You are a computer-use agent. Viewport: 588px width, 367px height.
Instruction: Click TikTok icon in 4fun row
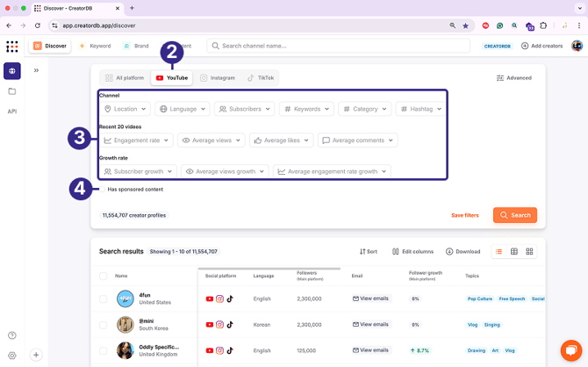pos(230,299)
